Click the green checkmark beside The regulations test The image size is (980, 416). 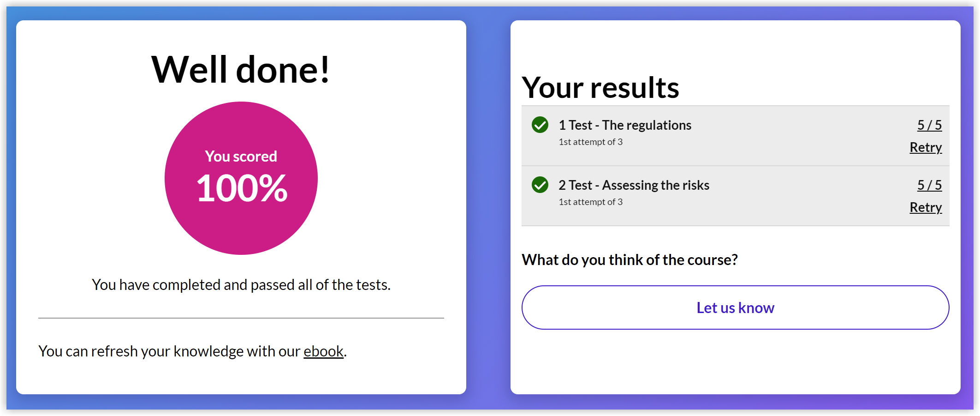click(540, 125)
